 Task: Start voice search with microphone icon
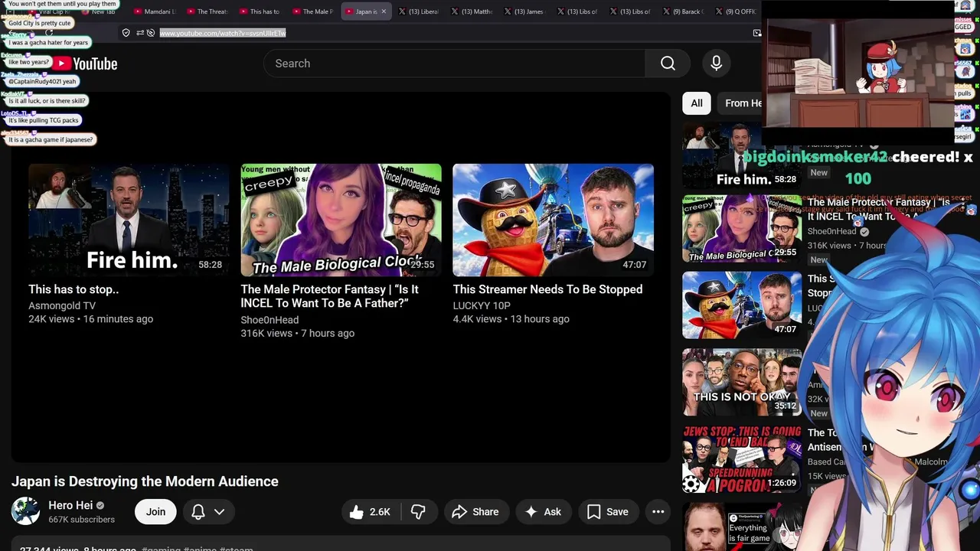point(717,64)
